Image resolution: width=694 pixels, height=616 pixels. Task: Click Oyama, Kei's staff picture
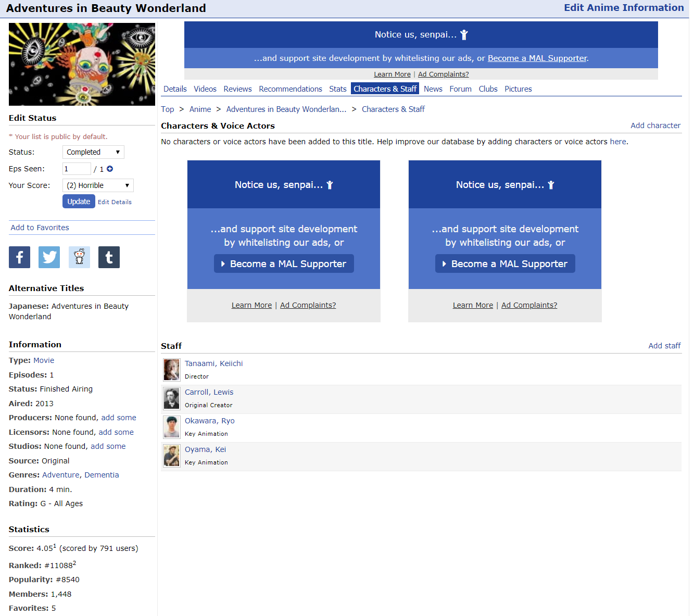[x=171, y=456]
